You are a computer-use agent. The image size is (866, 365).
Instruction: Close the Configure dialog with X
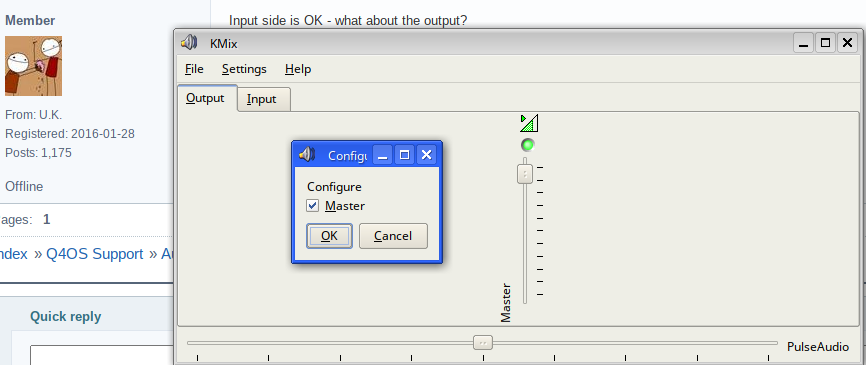coord(426,155)
